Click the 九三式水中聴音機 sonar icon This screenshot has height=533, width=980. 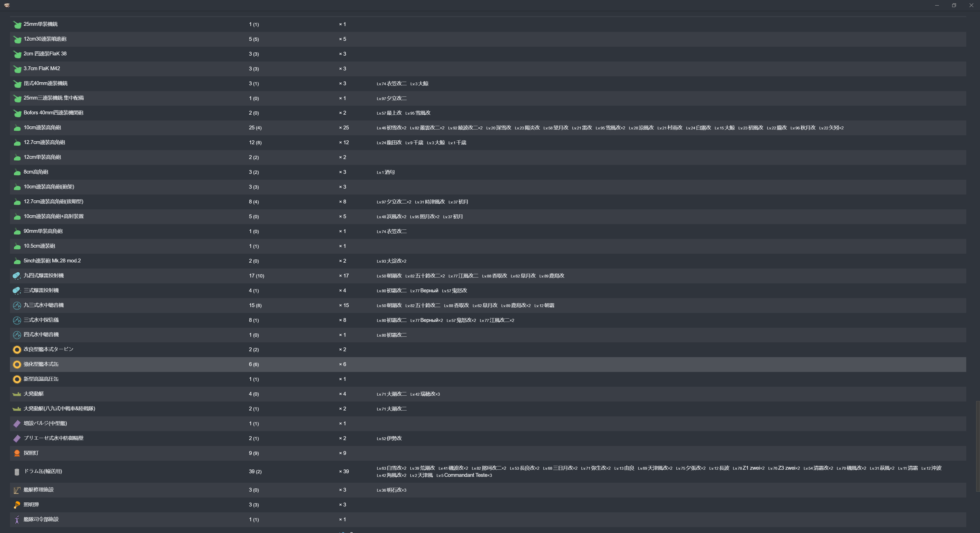(x=17, y=306)
